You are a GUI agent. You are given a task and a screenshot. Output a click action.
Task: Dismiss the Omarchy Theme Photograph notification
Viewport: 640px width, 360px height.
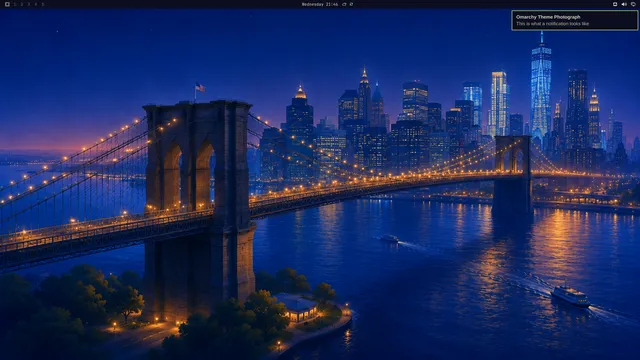tap(574, 20)
